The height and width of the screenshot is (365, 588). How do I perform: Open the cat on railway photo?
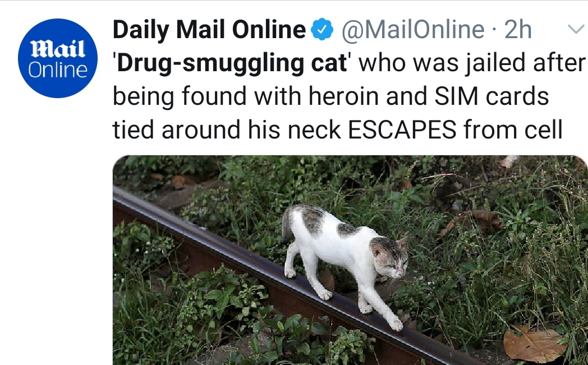[x=350, y=260]
